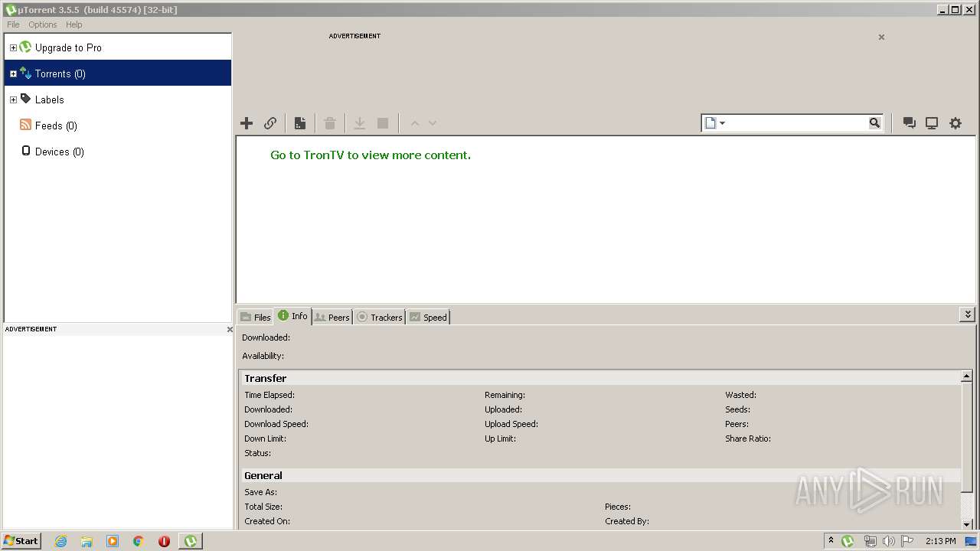This screenshot has height=551, width=980.
Task: Click the General section header
Action: [599, 475]
